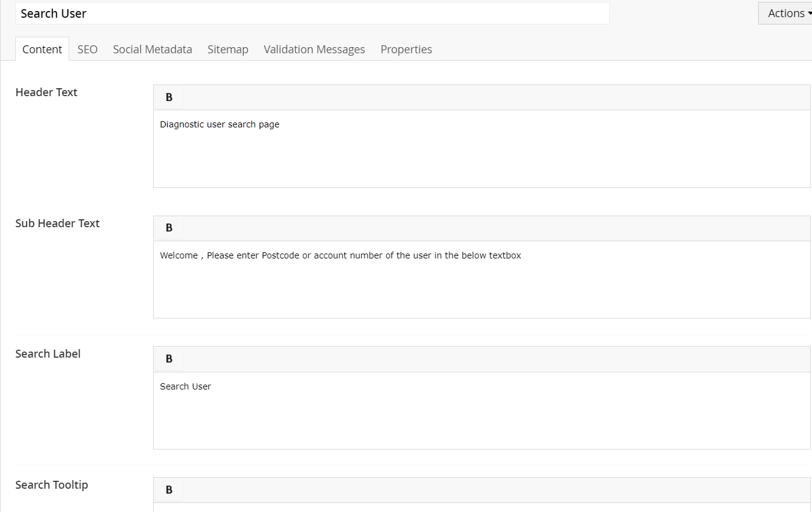Switch to the Properties tab
The width and height of the screenshot is (812, 512).
(x=406, y=49)
